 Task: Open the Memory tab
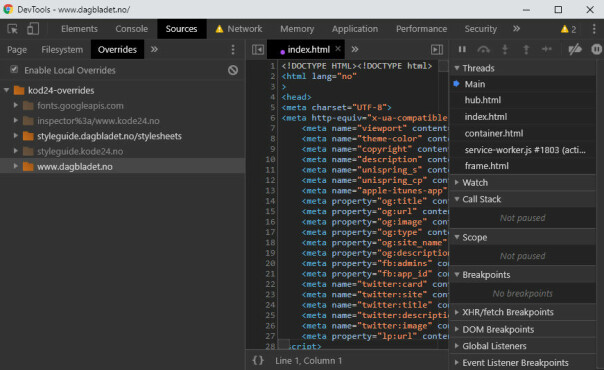point(297,29)
